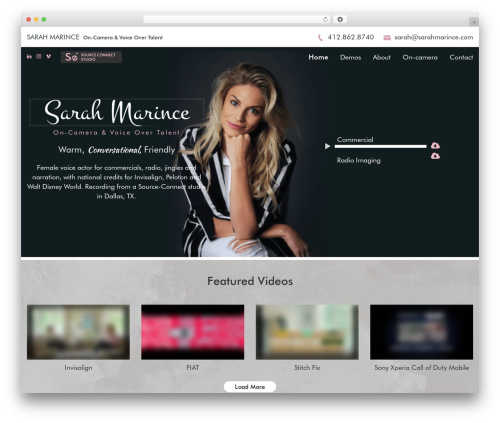
Task: Open the Stitch Fix video thumbnail
Action: pos(307,332)
